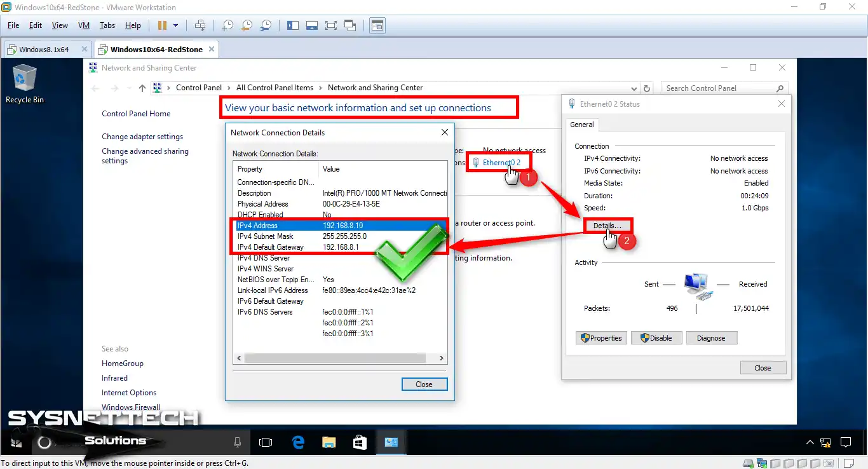
Task: Send Ctrl+Alt+Del to the virtual machine
Action: [x=200, y=25]
